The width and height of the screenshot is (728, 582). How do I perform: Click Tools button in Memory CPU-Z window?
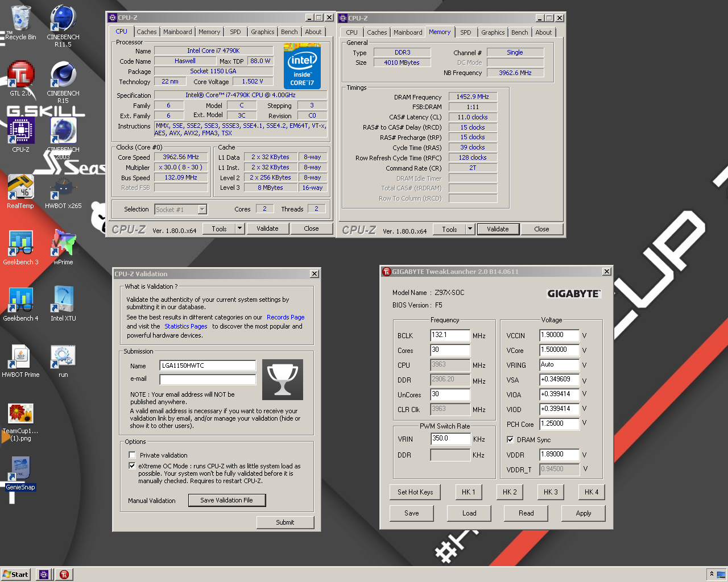(449, 229)
